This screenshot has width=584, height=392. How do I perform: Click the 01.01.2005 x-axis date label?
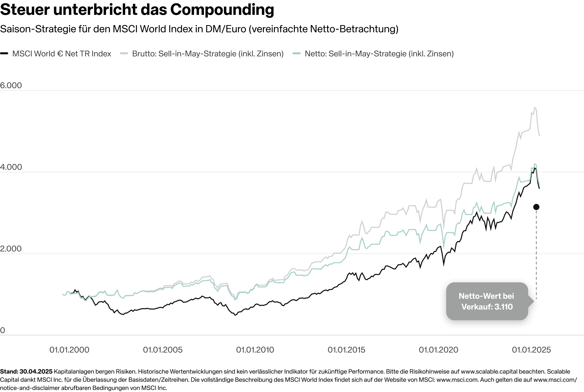pos(163,350)
